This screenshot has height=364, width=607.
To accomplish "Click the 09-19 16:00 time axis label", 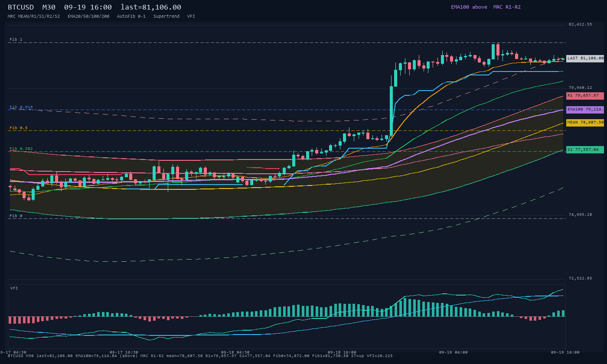I will pos(565,352).
